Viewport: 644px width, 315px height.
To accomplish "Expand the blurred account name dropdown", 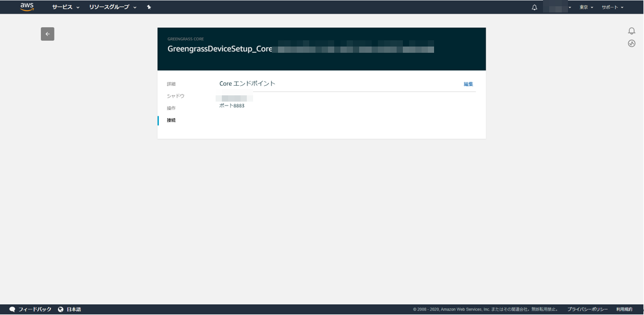I will pyautogui.click(x=557, y=7).
